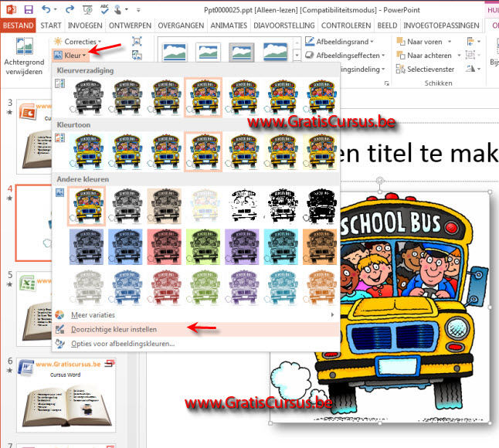Choose Opties voor afbeeldingskleuren entry

(195, 344)
